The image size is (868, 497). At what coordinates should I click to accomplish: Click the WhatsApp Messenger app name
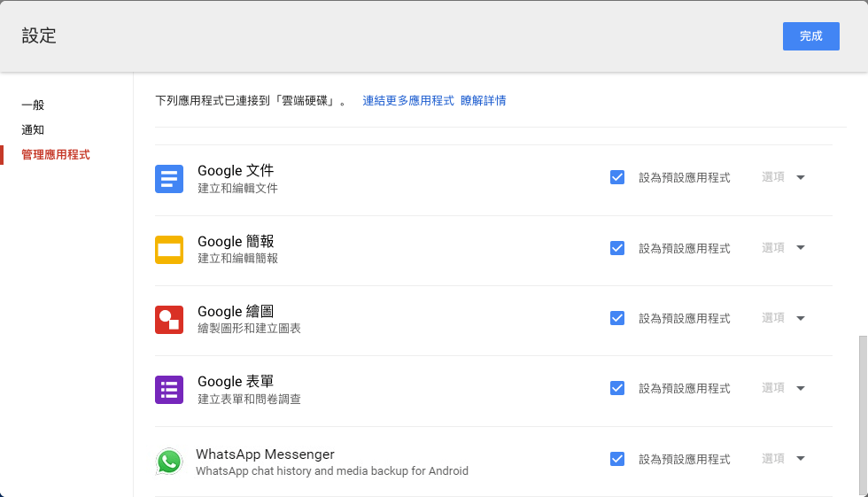click(265, 454)
